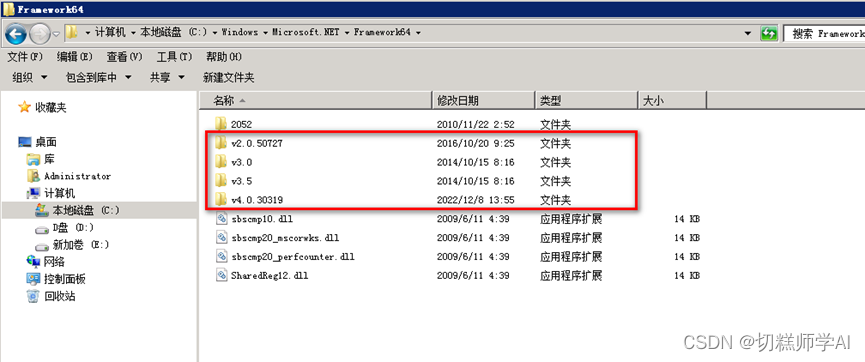
Task: Click the green refresh icon beside address bar
Action: [768, 34]
